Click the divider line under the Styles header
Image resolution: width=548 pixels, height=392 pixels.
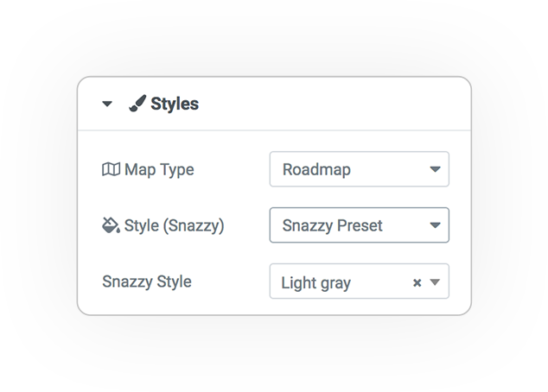click(x=274, y=130)
